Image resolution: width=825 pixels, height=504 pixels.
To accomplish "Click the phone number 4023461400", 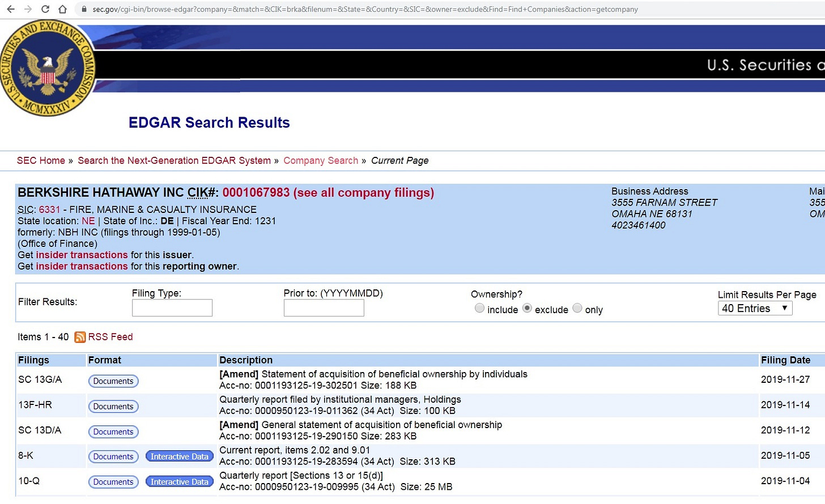I will 639,225.
